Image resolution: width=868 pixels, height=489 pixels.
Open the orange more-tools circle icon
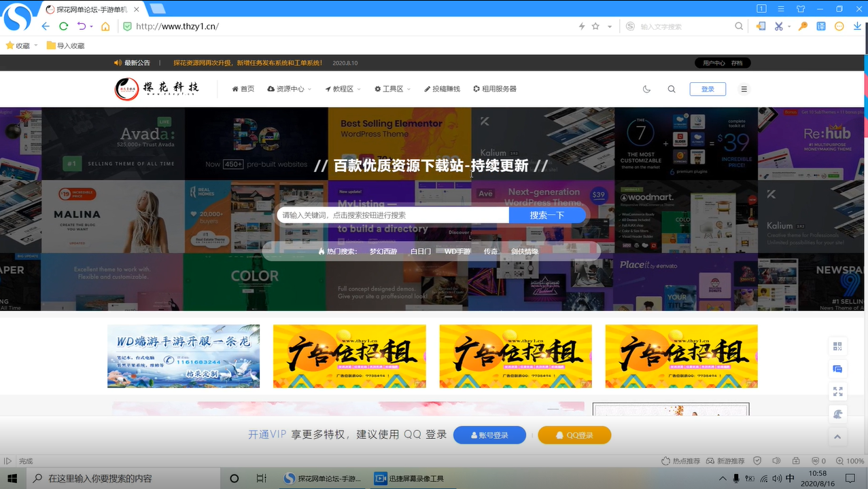[839, 26]
